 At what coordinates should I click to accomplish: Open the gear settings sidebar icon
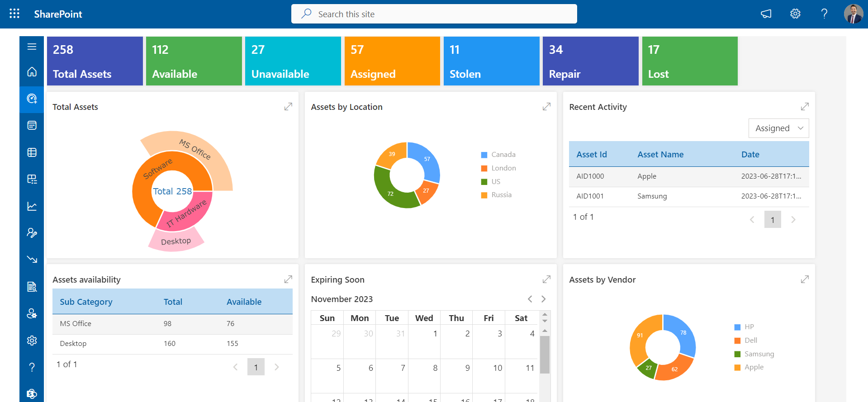pos(32,341)
